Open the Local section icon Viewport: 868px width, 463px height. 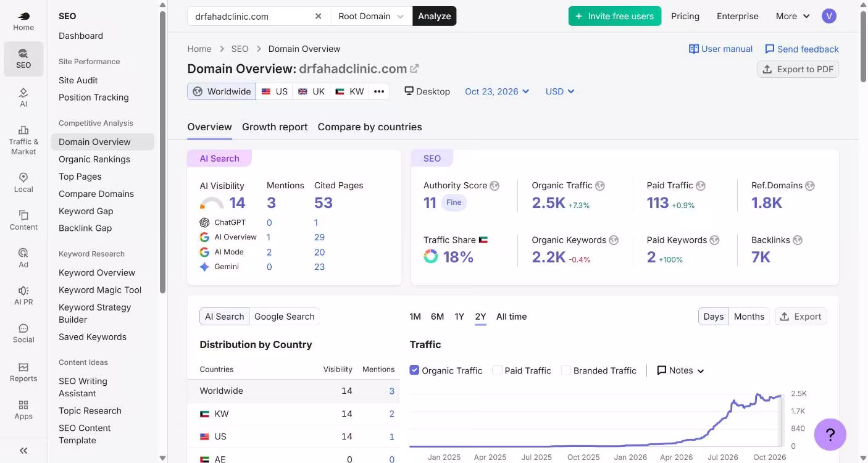pos(23,182)
